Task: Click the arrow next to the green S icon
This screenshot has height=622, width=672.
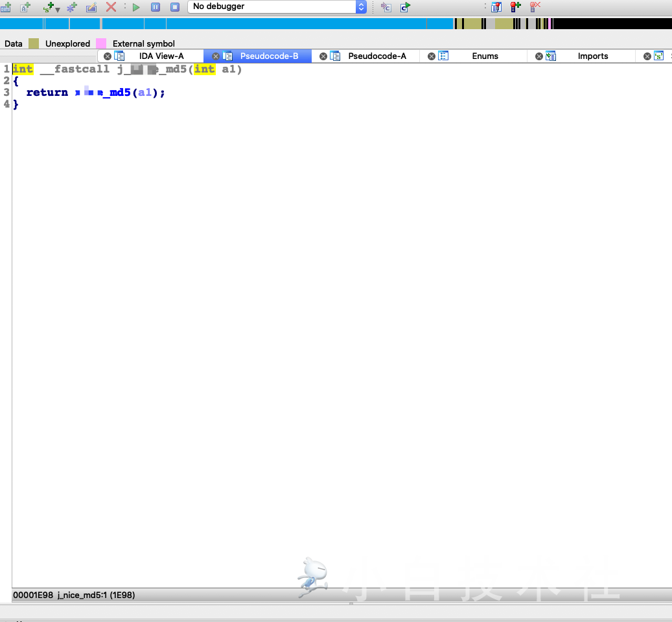Action: tap(56, 8)
